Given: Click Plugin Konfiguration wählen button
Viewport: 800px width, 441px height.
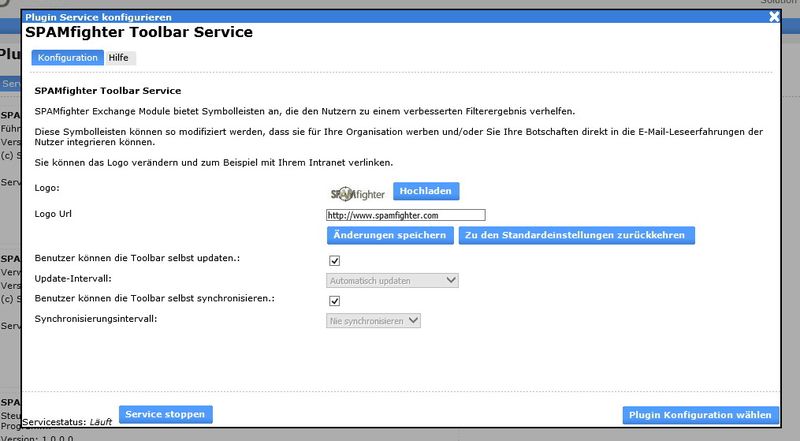Looking at the screenshot, I should [701, 415].
